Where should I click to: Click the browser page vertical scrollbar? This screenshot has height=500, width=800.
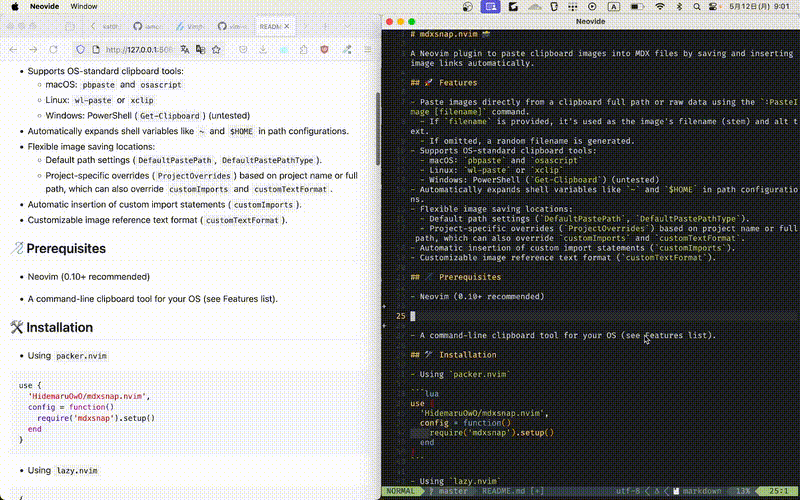[x=378, y=129]
